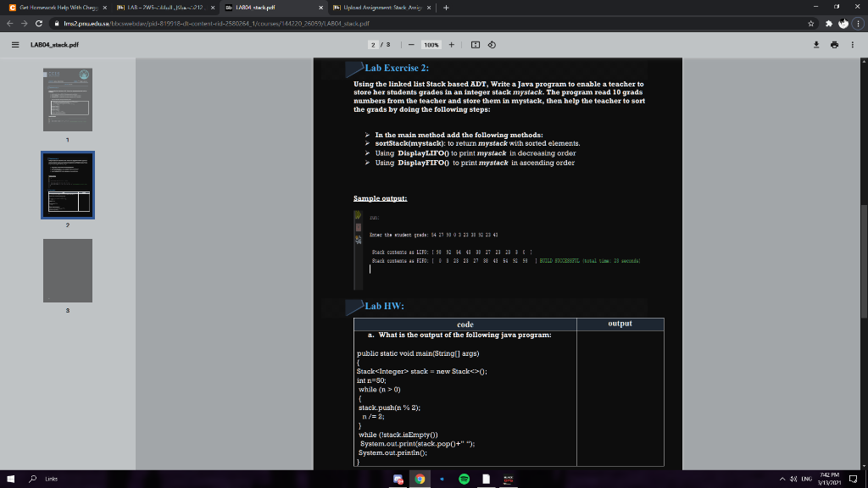Print the PDF document
The width and height of the screenshot is (868, 488).
point(835,44)
